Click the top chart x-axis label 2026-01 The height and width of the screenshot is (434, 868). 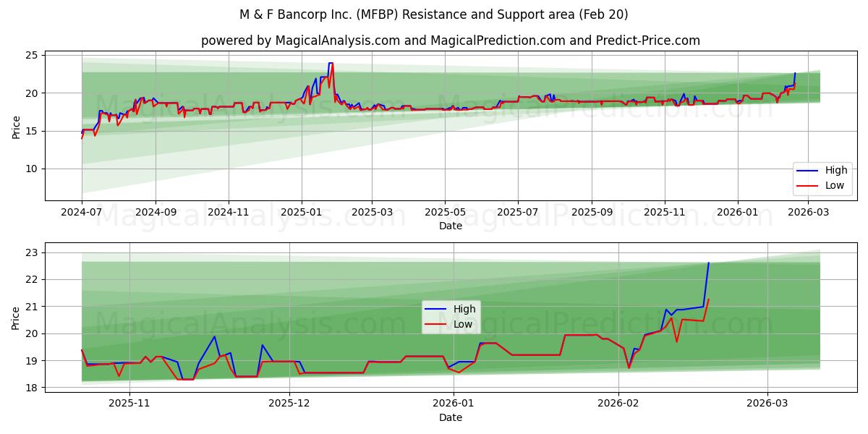point(738,213)
